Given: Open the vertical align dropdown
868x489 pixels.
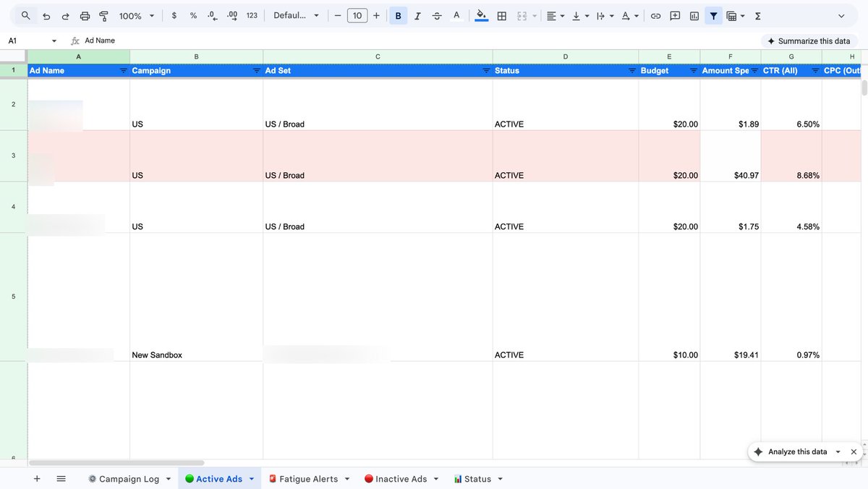Looking at the screenshot, I should (x=581, y=15).
